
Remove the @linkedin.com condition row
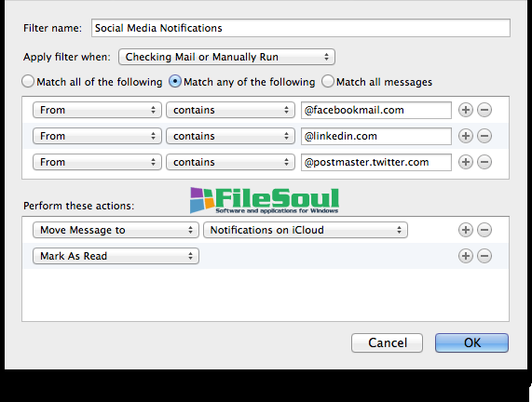tap(484, 136)
